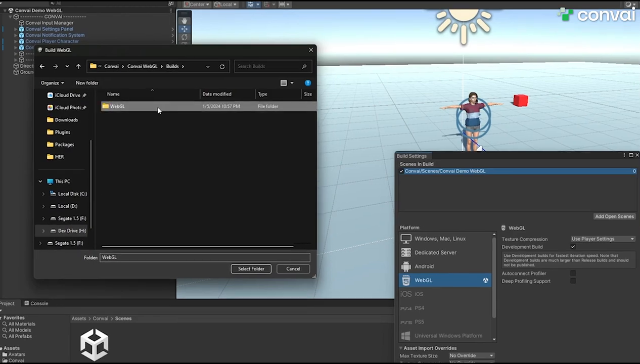Click the Up directory arrow
The image size is (640, 364).
78,66
